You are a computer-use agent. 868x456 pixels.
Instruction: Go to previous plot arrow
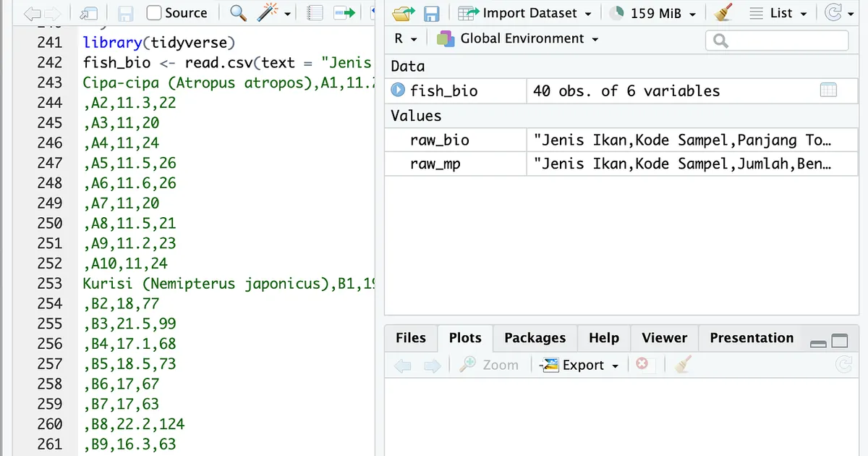(403, 366)
